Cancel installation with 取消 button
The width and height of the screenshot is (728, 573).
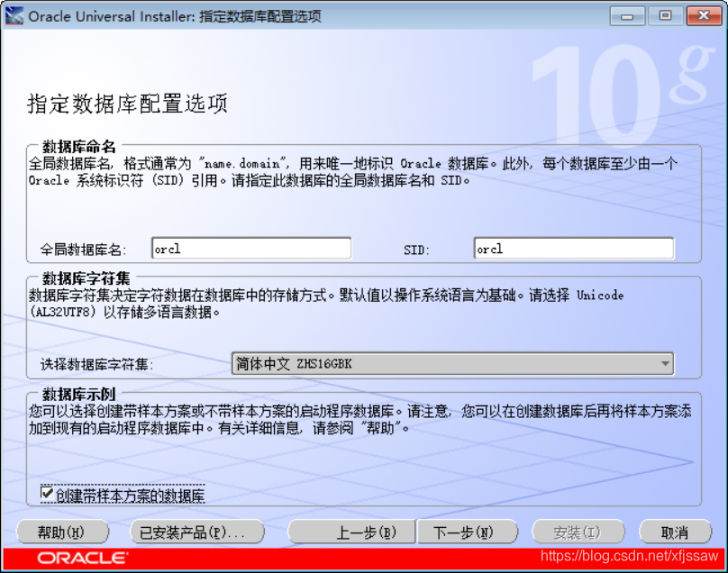click(675, 532)
